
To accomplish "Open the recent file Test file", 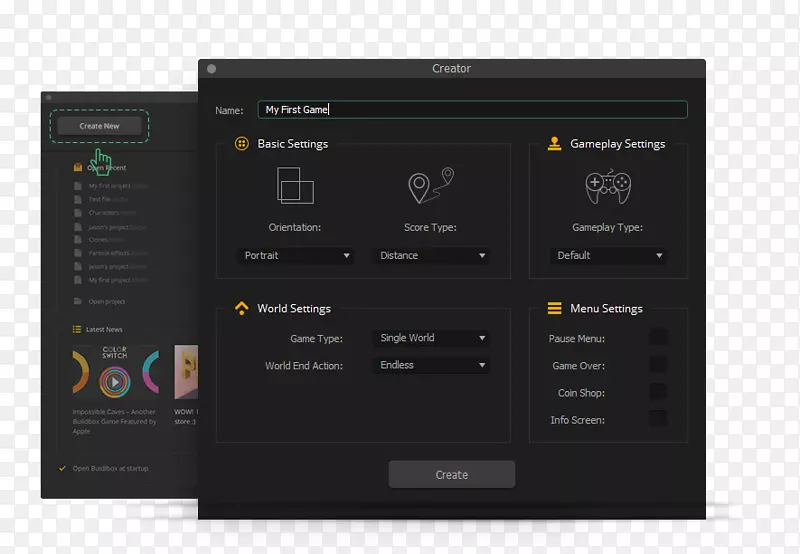I will [108, 199].
